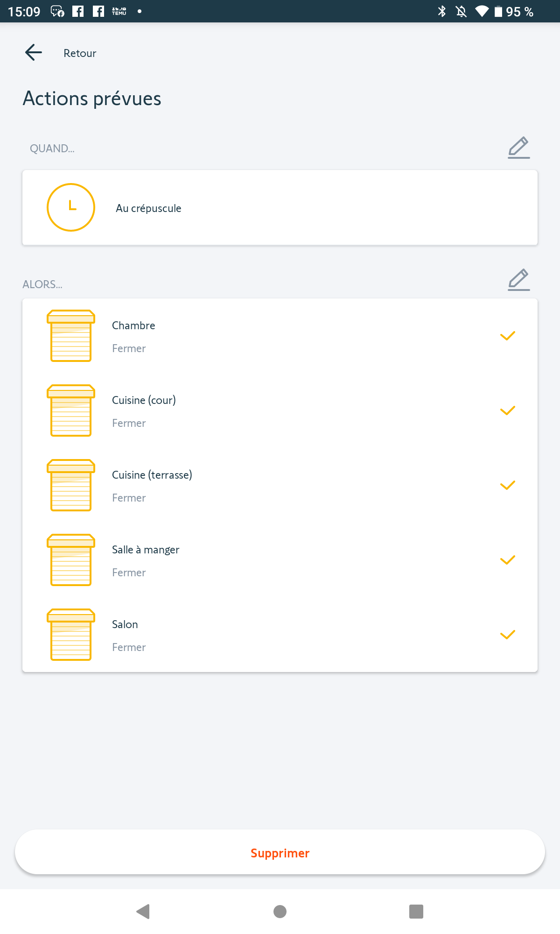The width and height of the screenshot is (560, 934).
Task: Tap the Cuisine (cour) shutter icon
Action: pyautogui.click(x=71, y=410)
